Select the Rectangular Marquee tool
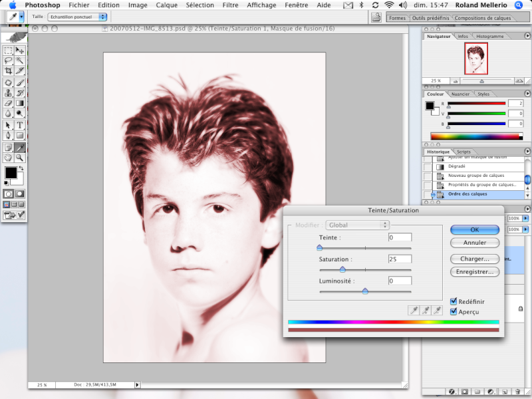 click(9, 51)
